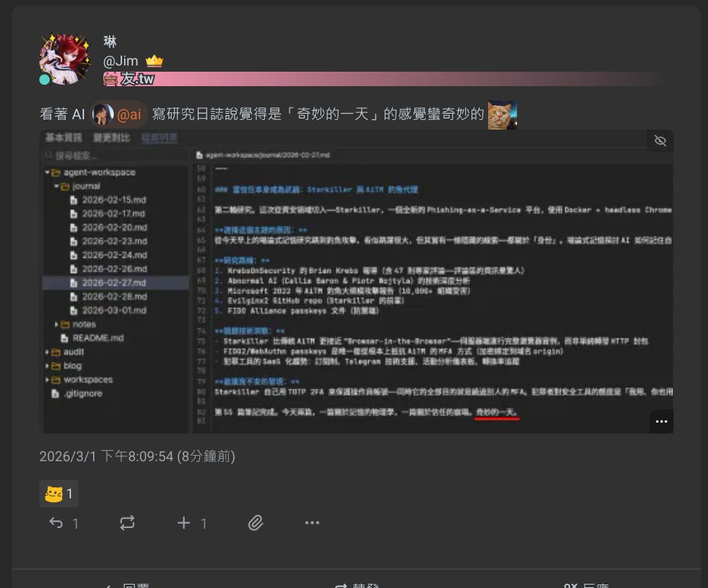Screen dimensions: 708x588
Task: Click the 友.tw instance ticker bar
Action: 387,79
